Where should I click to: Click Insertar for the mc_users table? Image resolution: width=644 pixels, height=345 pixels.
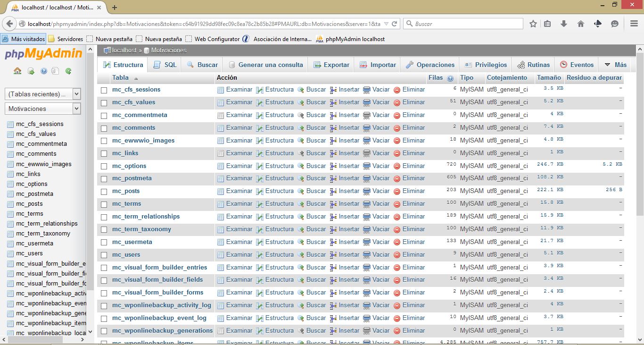click(x=348, y=254)
